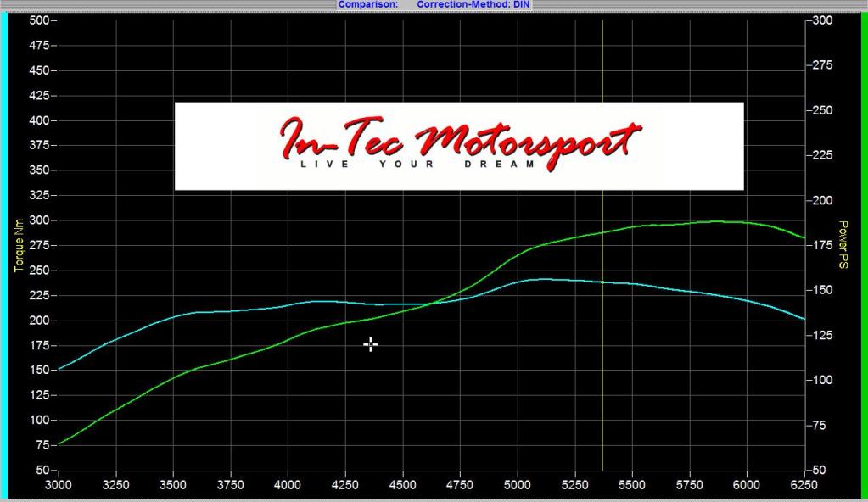Click the 3750 rpm x-axis value
The image size is (868, 502).
point(230,485)
